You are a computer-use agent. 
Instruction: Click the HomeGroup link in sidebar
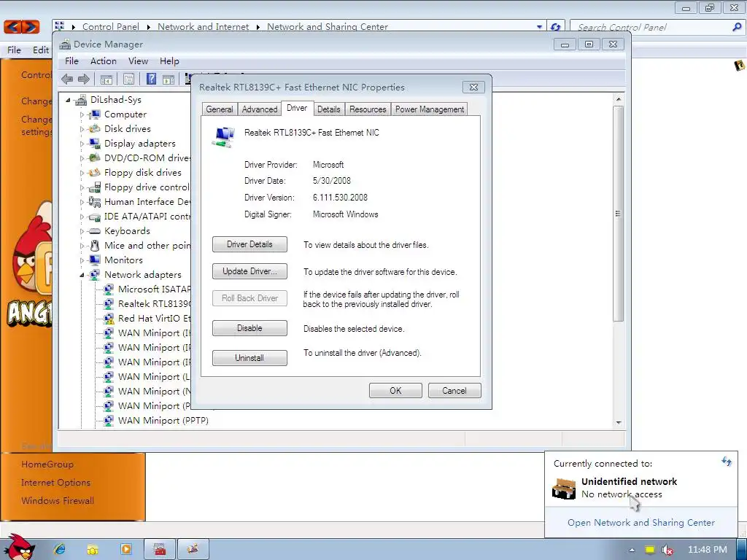pos(47,464)
